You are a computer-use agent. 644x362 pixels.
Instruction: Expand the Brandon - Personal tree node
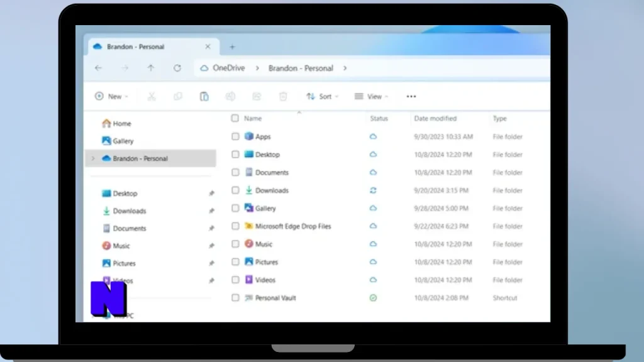(x=93, y=158)
